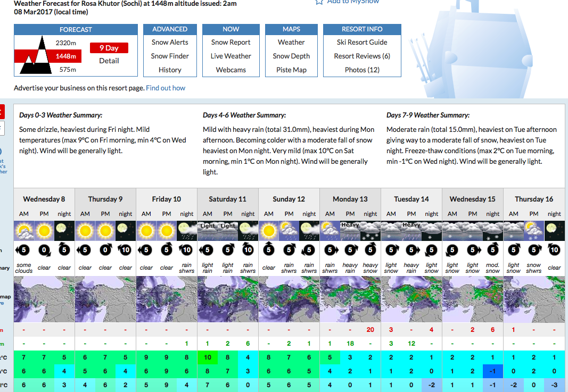Open the Friday 10 weather map thumbnail
The height and width of the screenshot is (392, 568).
coord(167,299)
